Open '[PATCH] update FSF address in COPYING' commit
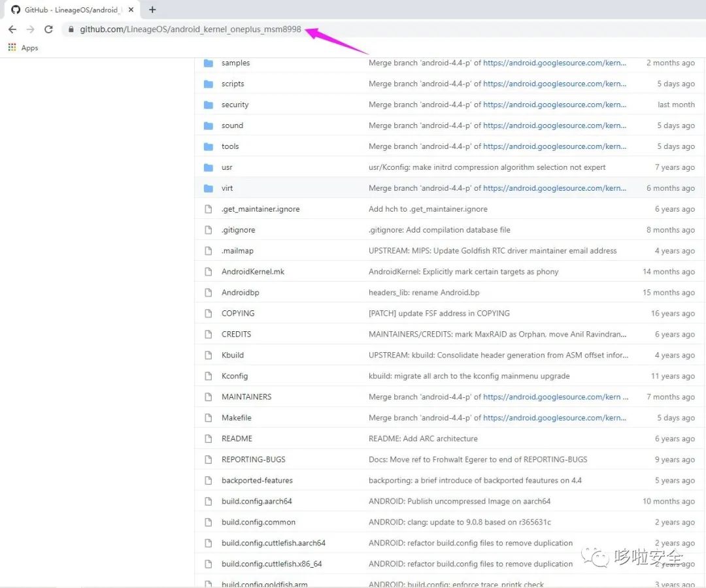706x588 pixels. 439,314
